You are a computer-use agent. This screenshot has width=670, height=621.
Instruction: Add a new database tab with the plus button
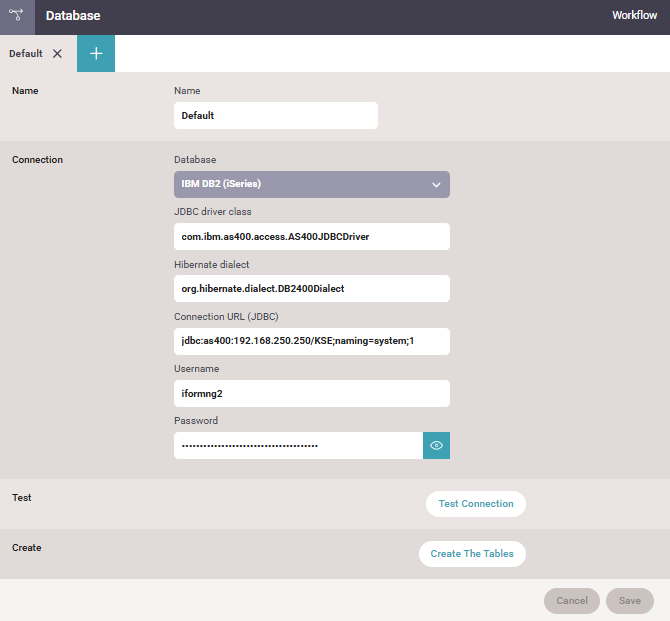96,54
